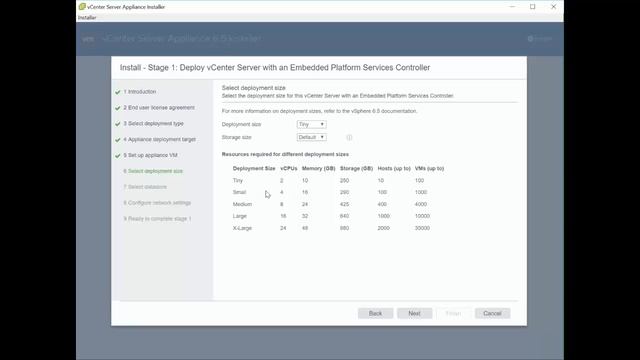Screen dimensions: 640x360
Task: Select step 7 Select datastore
Action: point(145,187)
